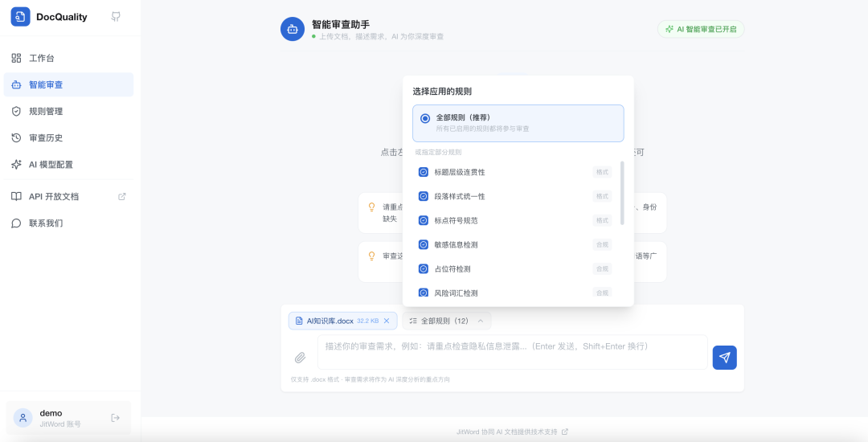Focus the 描述你的审查需求 input field

513,352
